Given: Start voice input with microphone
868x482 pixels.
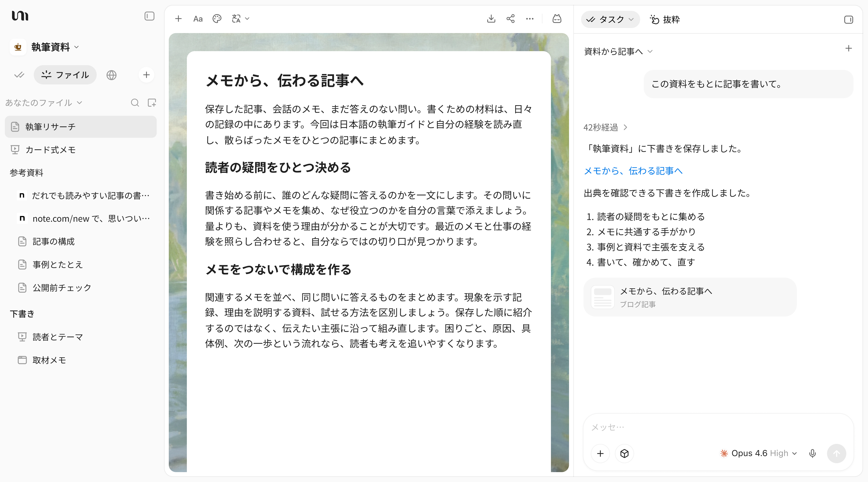Looking at the screenshot, I should tap(812, 453).
